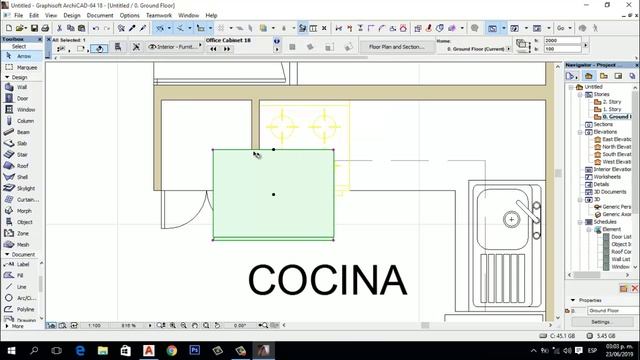
Task: Activate the Marquee selection tool
Action: pyautogui.click(x=21, y=67)
